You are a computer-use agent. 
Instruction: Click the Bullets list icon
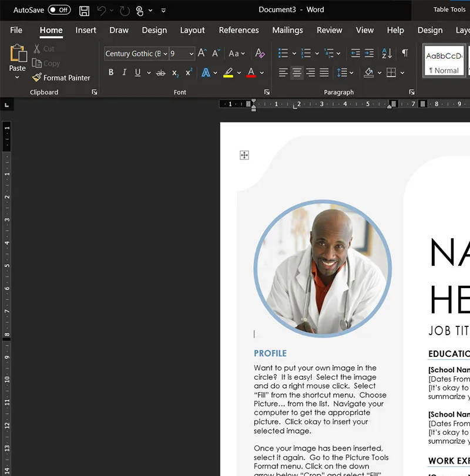[x=283, y=53]
